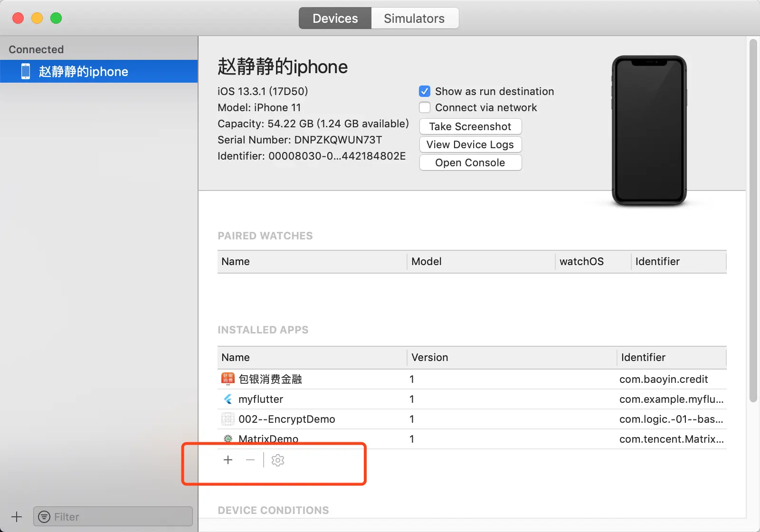Click the iOS 13.3.1 (17D50) text

tap(263, 91)
